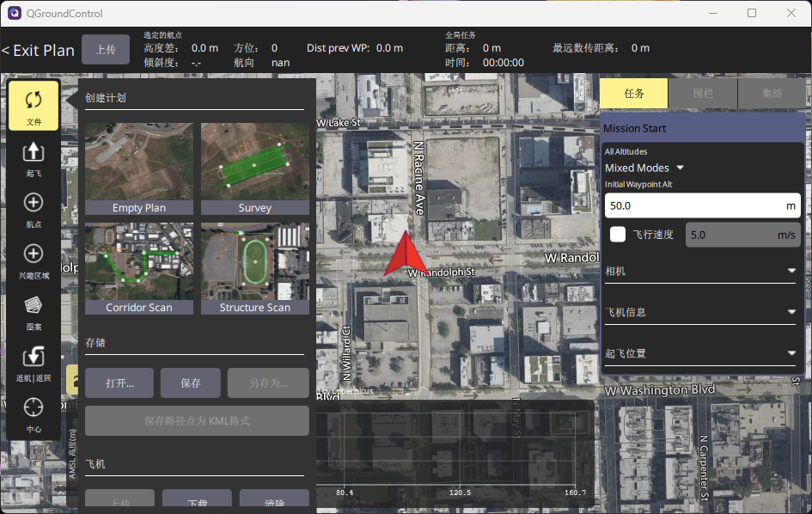The width and height of the screenshot is (812, 514).
Task: Expand the Camera (相机) section
Action: (700, 271)
